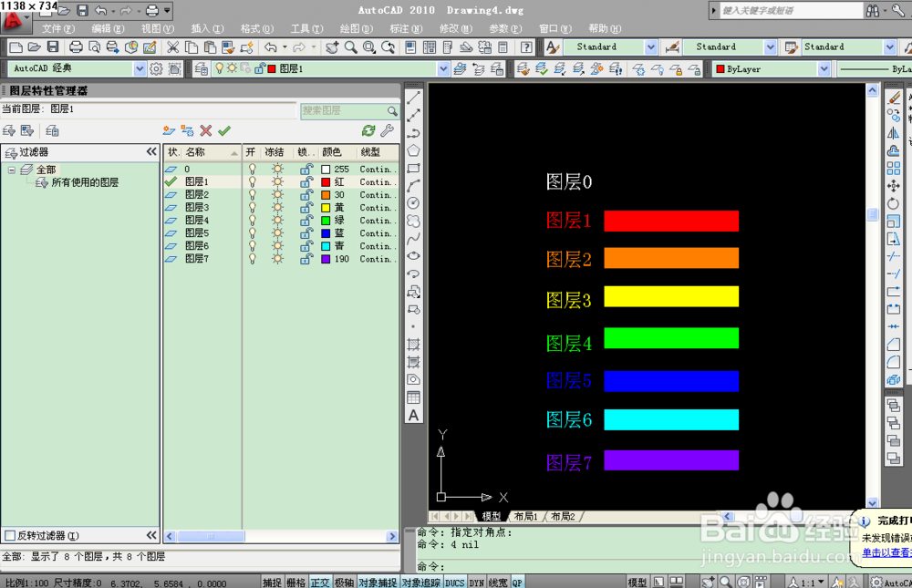Viewport: 912px width, 588px height.
Task: Open the AutoCAD 经典 workspace dropdown
Action: click(x=139, y=68)
